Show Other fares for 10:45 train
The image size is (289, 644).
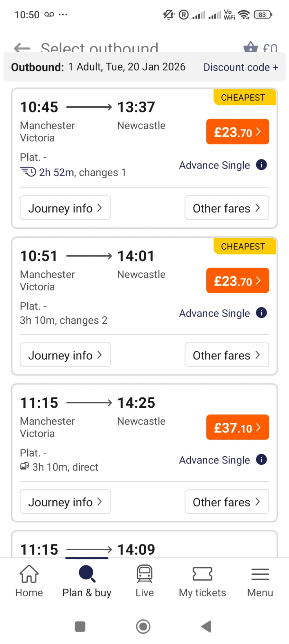click(x=227, y=208)
